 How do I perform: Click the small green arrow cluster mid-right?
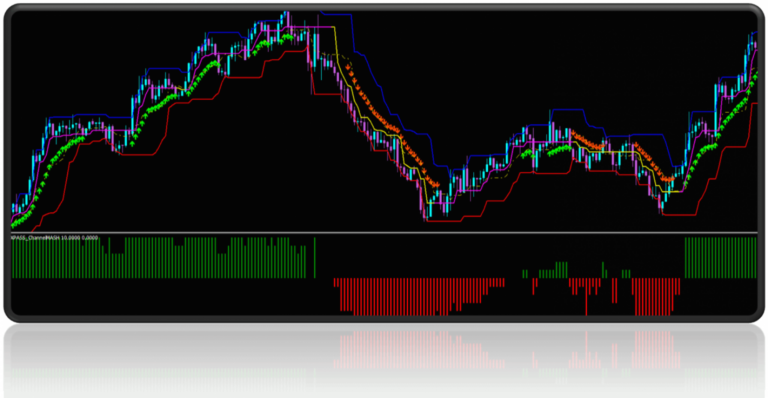coord(559,149)
